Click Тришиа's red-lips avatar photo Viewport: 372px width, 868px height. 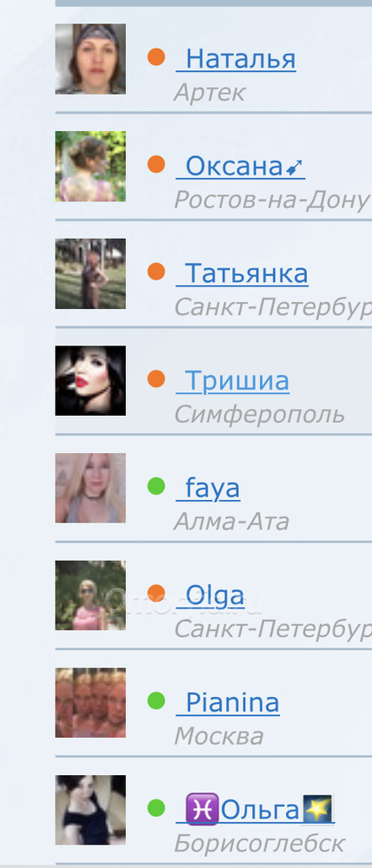pos(90,381)
